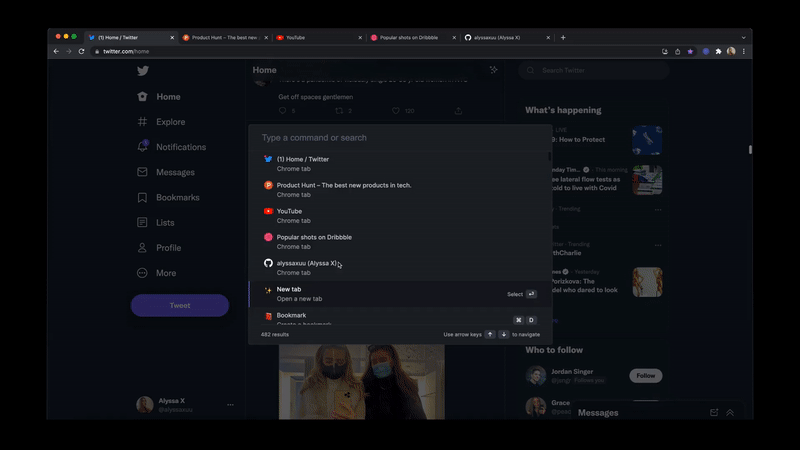Follow Jordan Singer
The width and height of the screenshot is (800, 450).
[645, 376]
